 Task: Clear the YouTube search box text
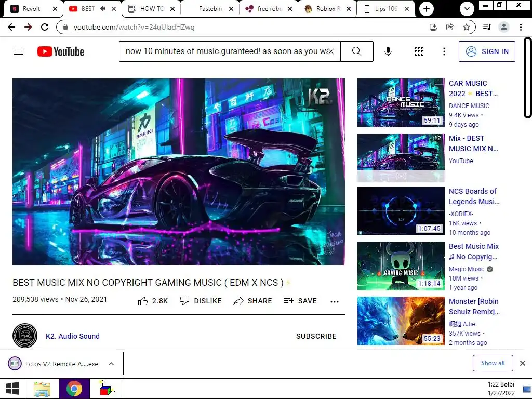tap(331, 51)
